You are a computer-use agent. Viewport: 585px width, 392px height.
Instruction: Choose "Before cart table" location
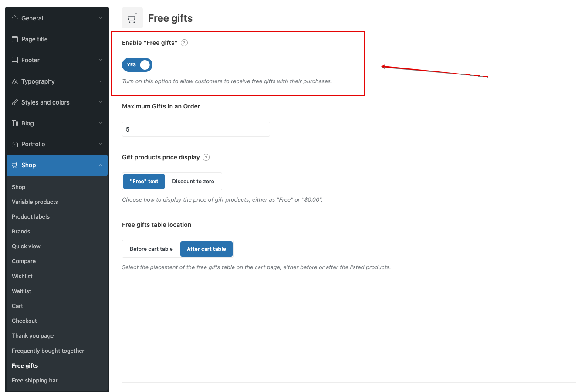click(x=151, y=249)
